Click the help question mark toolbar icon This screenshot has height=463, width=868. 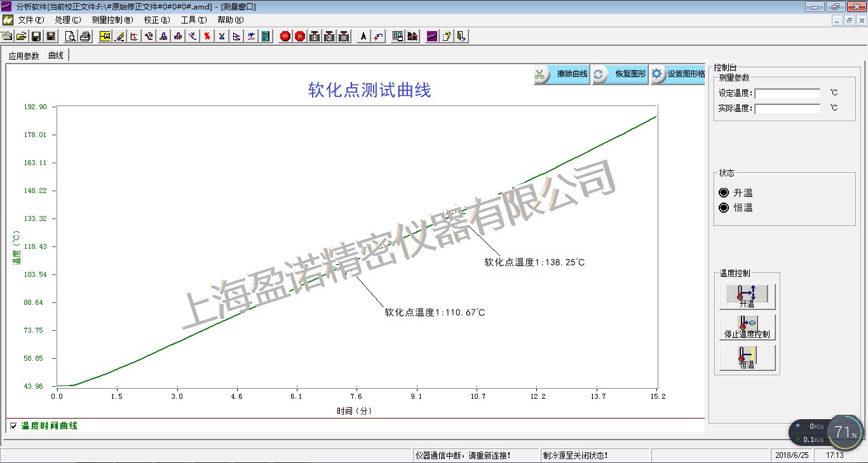point(447,36)
